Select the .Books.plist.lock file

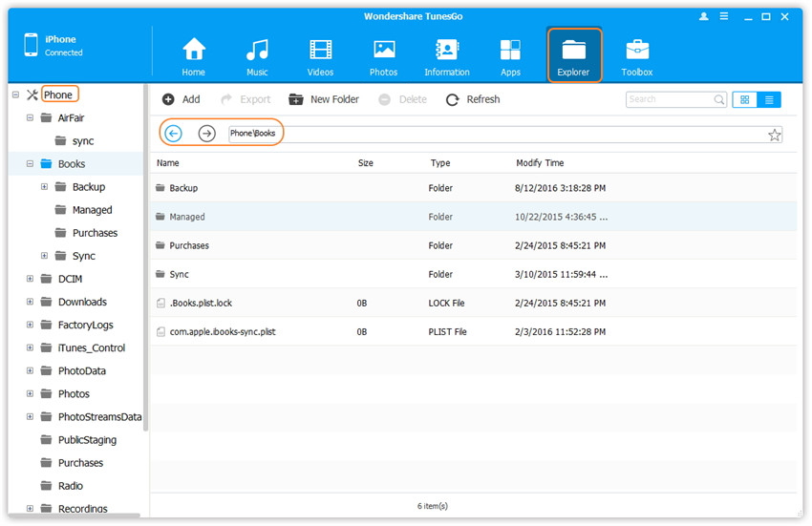[x=473, y=303]
